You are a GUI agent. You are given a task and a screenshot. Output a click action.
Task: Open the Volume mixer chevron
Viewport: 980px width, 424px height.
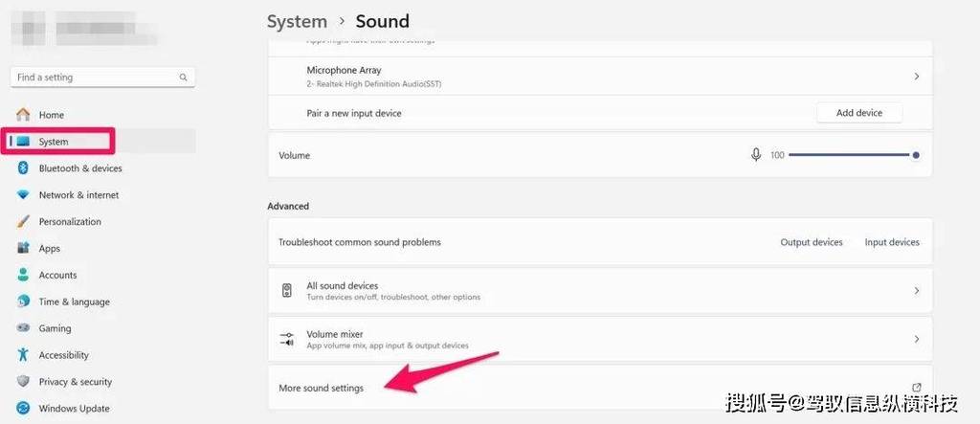(916, 339)
